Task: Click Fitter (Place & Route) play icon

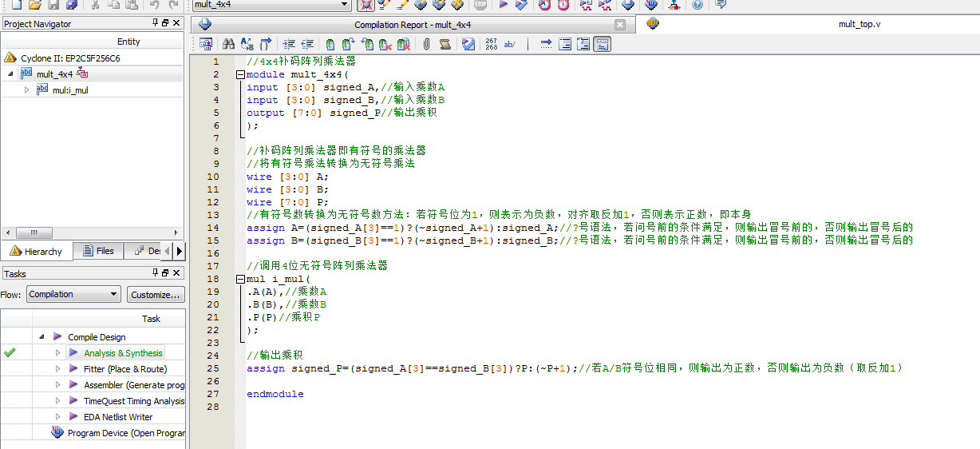Action: click(73, 369)
